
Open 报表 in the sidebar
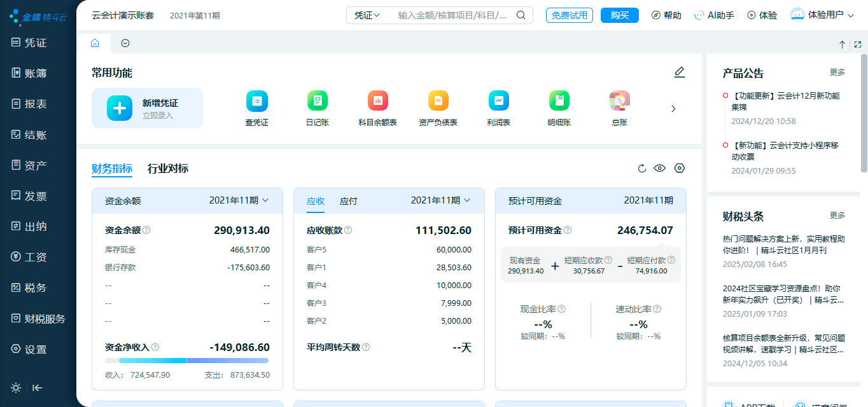point(30,104)
